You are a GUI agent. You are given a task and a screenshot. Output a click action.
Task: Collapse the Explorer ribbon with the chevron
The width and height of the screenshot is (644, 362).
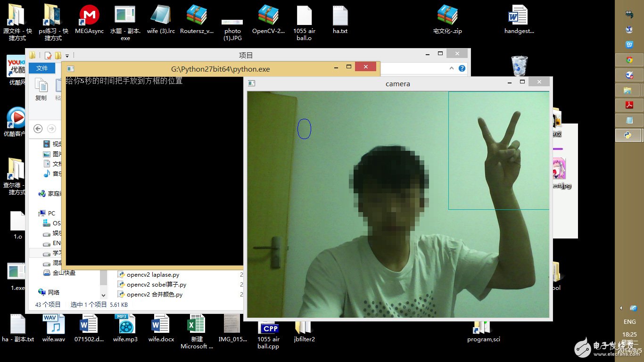click(x=452, y=69)
